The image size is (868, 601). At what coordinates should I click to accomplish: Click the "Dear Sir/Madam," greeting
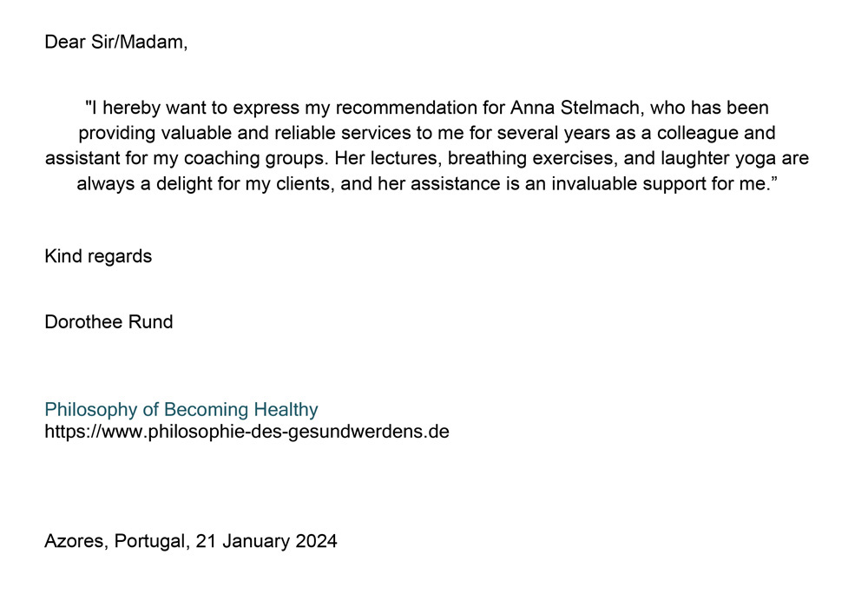(115, 43)
